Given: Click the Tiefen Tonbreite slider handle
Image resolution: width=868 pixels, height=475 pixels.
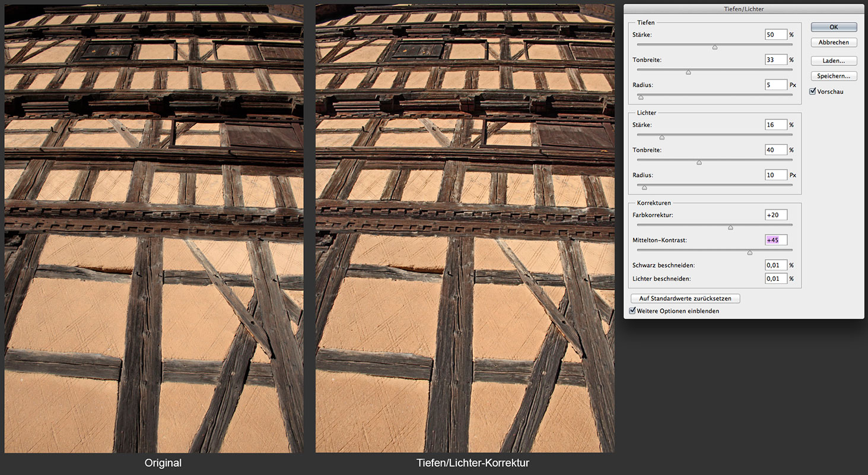Looking at the screenshot, I should (688, 72).
